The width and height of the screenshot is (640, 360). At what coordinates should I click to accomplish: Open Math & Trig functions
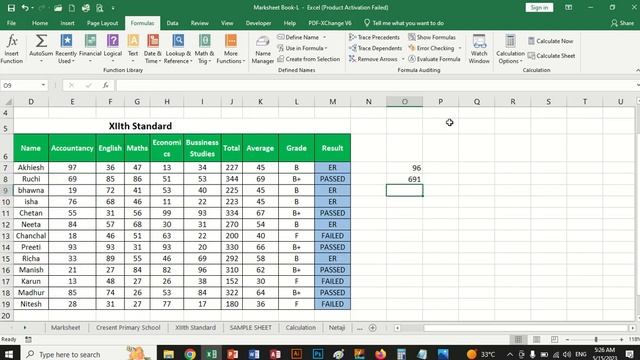[x=204, y=49]
